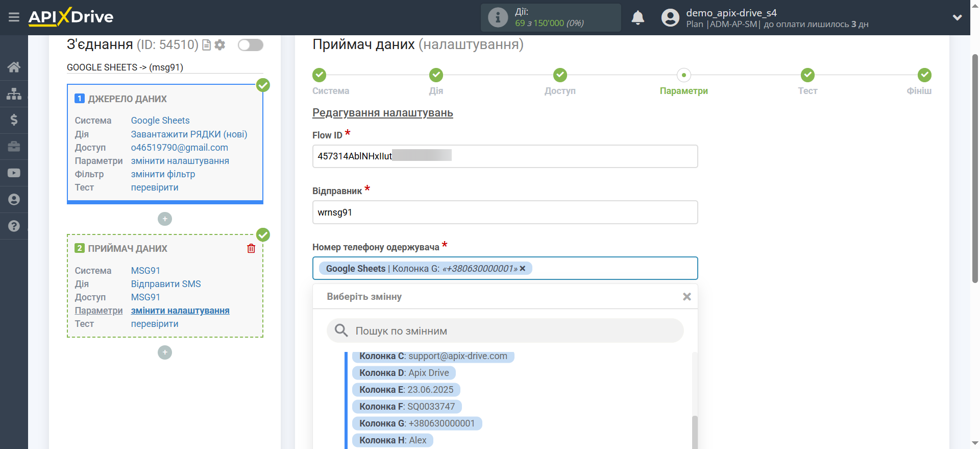The width and height of the screenshot is (980, 449).
Task: Select variable Колонка F SQ0033747
Action: point(407,407)
